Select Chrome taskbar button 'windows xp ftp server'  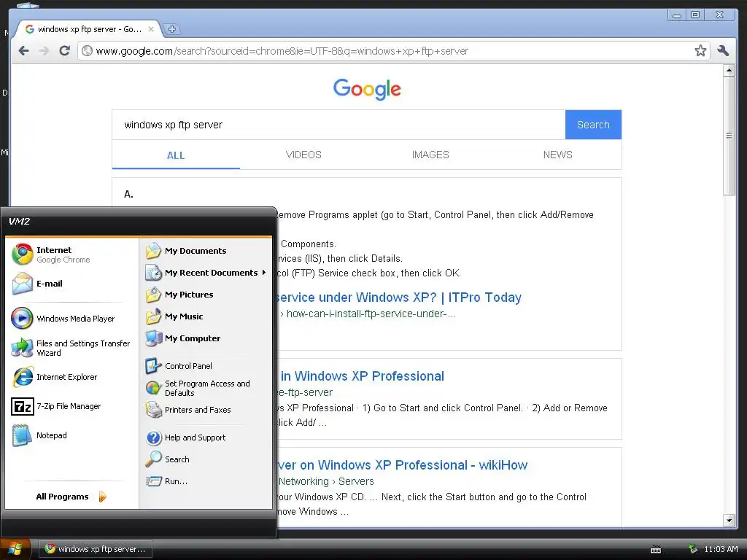click(96, 549)
